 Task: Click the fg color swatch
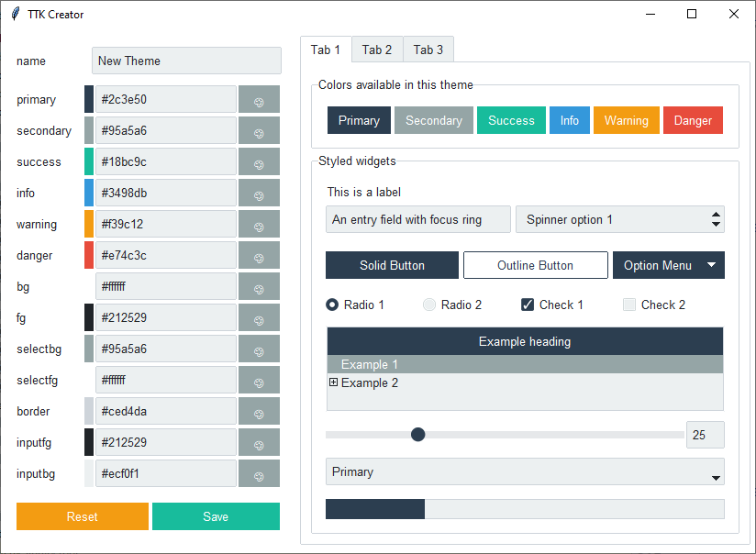[x=89, y=317]
